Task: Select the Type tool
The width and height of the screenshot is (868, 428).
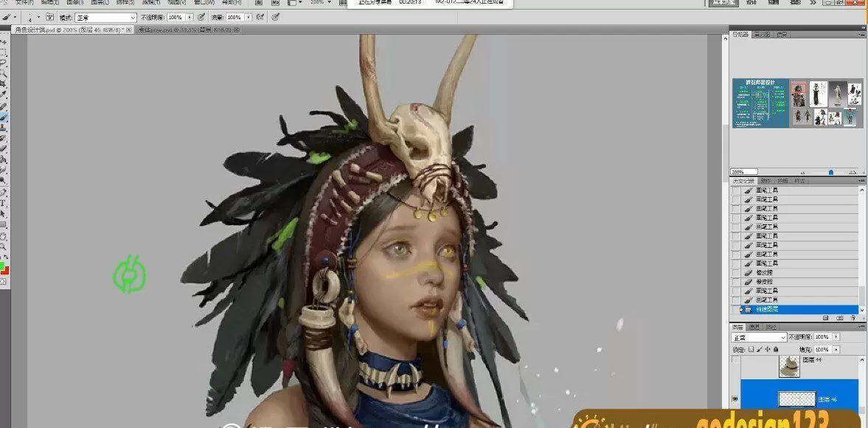Action: click(x=4, y=202)
